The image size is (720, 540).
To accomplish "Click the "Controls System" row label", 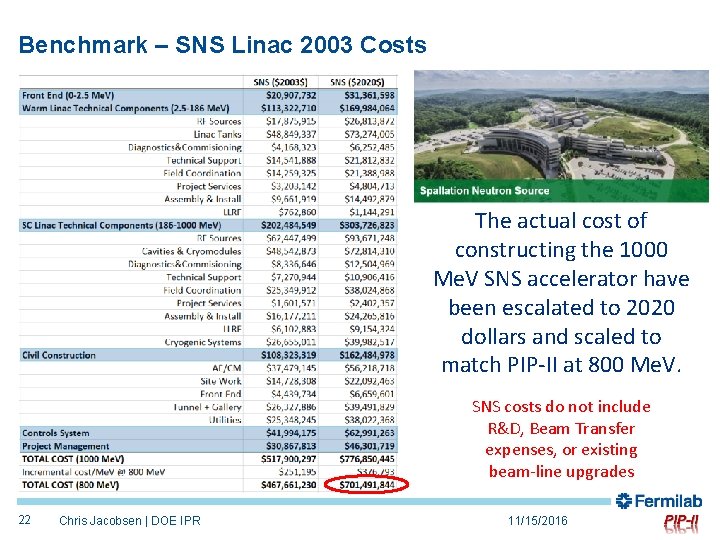I will pos(56,433).
